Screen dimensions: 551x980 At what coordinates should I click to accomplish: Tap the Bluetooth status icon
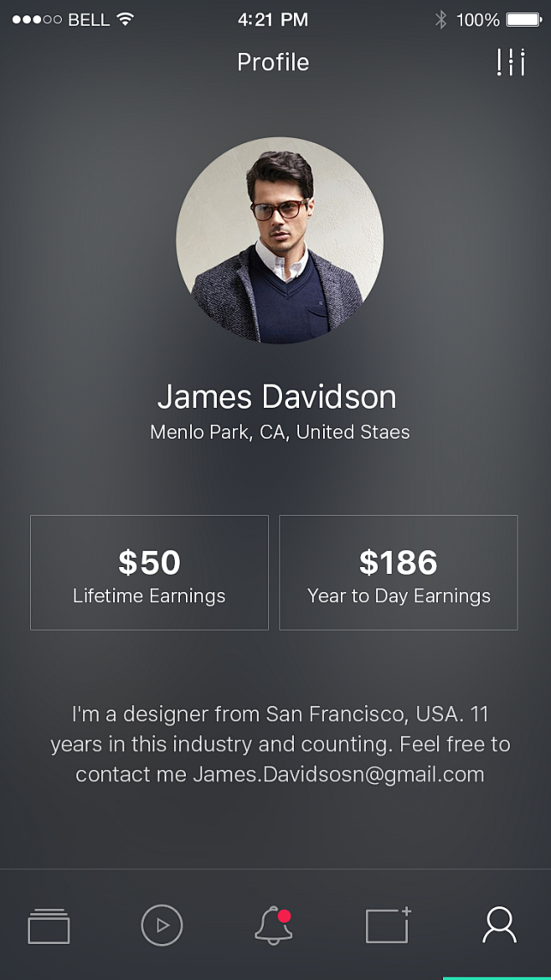click(x=440, y=19)
